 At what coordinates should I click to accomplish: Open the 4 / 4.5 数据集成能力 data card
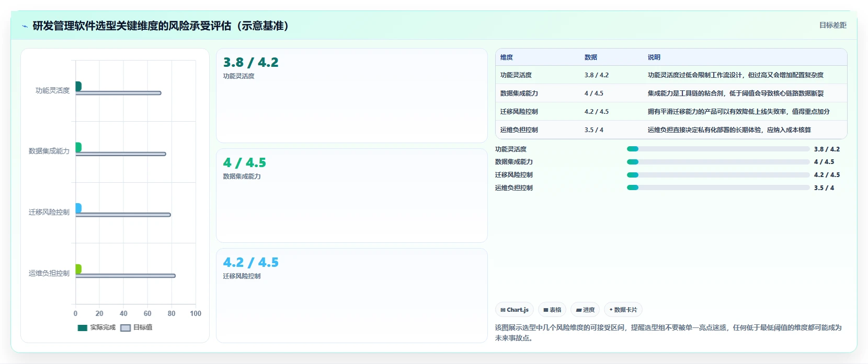352,196
